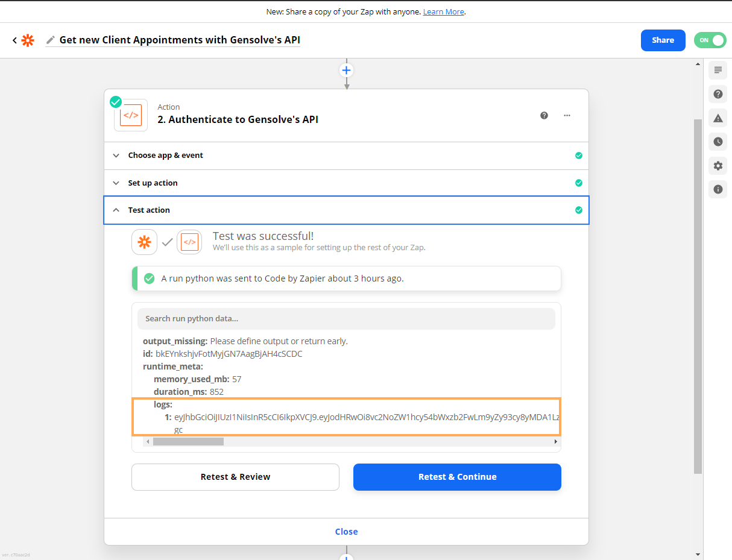Viewport: 732px width, 560px height.
Task: Click the Search run python data field
Action: [x=346, y=319]
